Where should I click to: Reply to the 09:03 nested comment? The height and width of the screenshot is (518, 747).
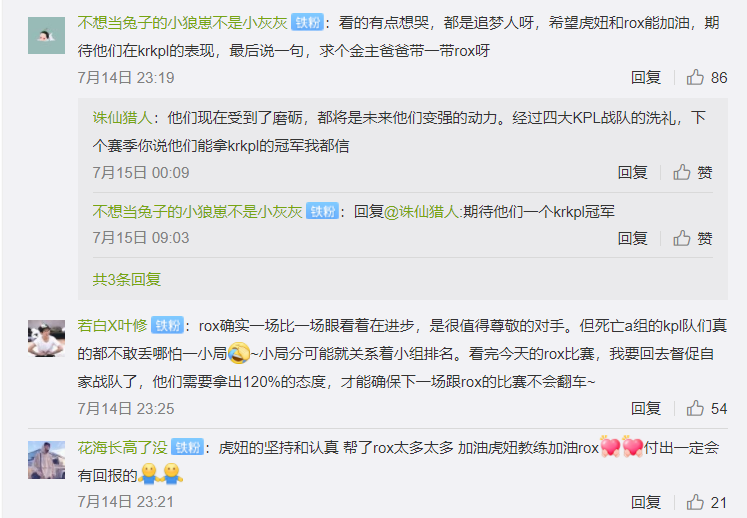pos(632,238)
